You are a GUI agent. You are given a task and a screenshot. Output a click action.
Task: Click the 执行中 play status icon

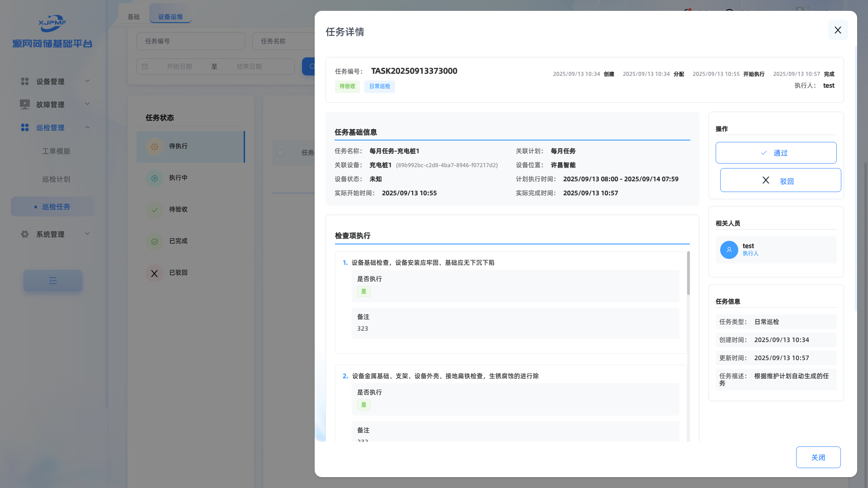tap(154, 178)
